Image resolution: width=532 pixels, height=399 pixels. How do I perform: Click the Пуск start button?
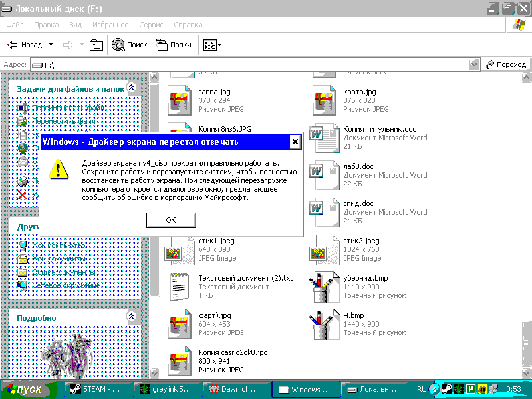pyautogui.click(x=29, y=389)
